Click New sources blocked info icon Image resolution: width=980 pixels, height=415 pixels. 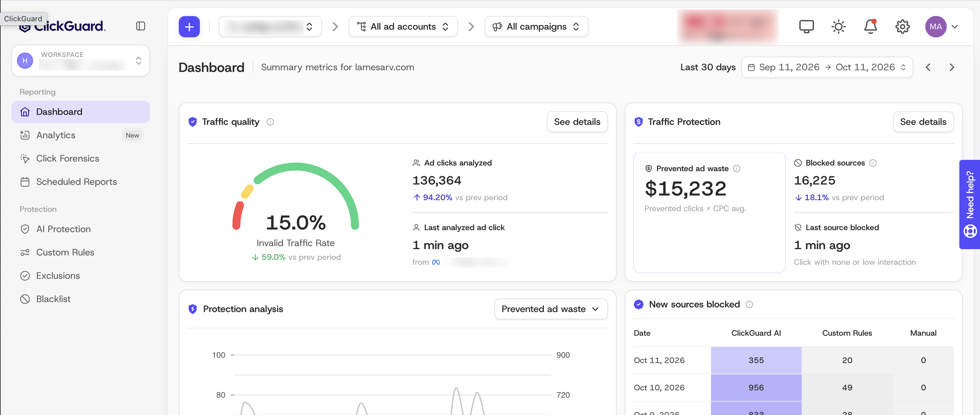point(749,304)
